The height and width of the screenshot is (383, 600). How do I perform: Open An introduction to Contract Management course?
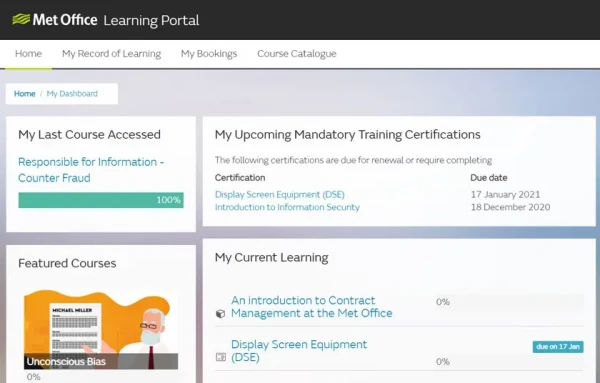(311, 306)
